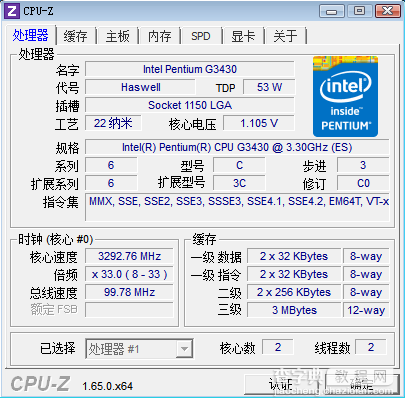This screenshot has height=398, width=405.
Task: Click the 12-way associativity value
Action: [366, 310]
